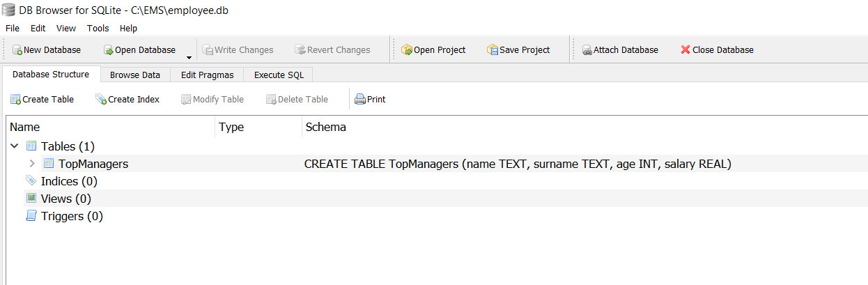Viewport: 868px width, 285px height.
Task: Collapse the Tables (1) tree node
Action: pos(15,146)
